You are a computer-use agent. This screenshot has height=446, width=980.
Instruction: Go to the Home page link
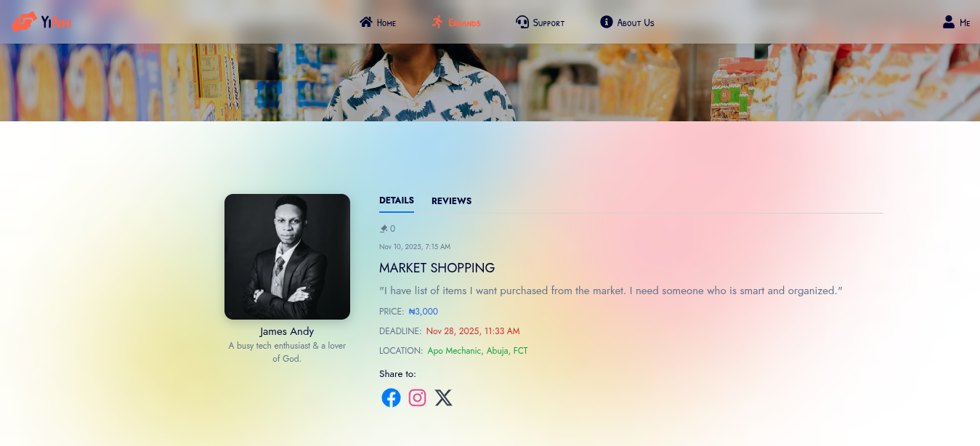click(x=386, y=23)
